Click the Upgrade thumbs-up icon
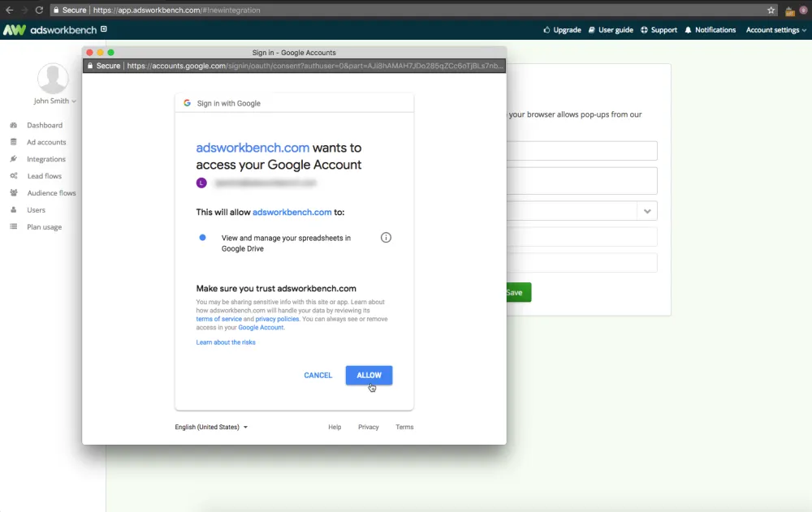The image size is (812, 512). [546, 30]
